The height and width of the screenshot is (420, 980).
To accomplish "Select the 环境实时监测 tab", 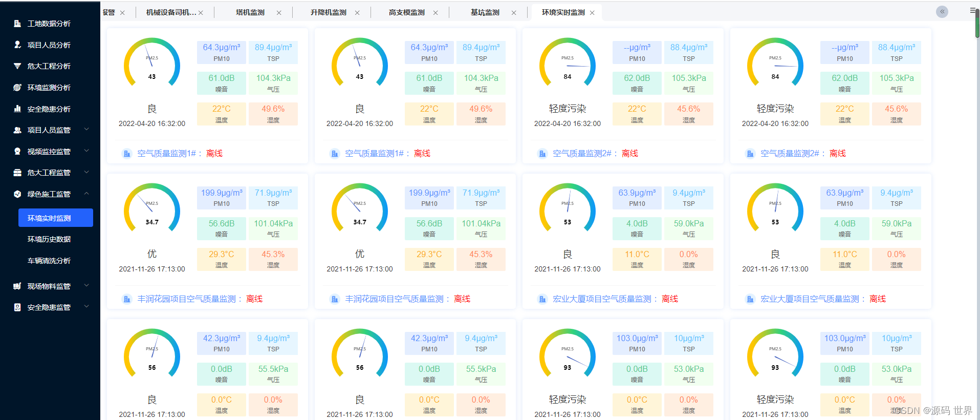I will pyautogui.click(x=563, y=13).
